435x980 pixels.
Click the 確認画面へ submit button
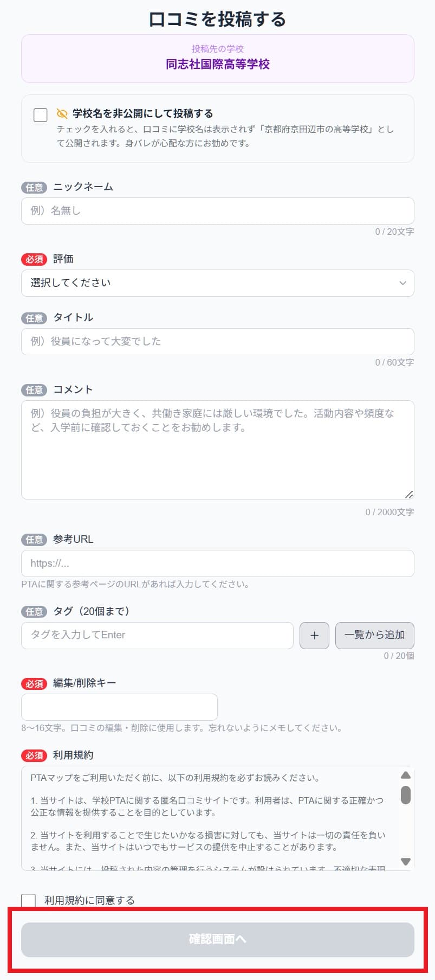tap(217, 940)
